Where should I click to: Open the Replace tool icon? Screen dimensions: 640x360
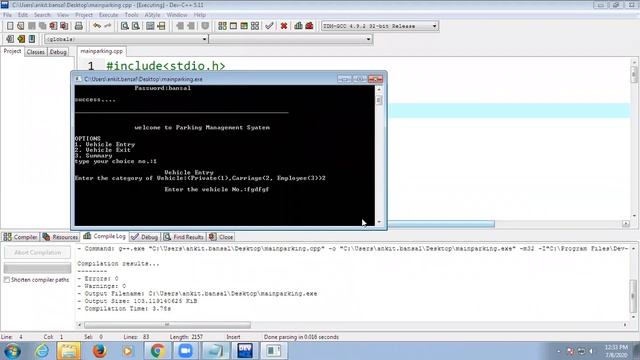(136, 26)
